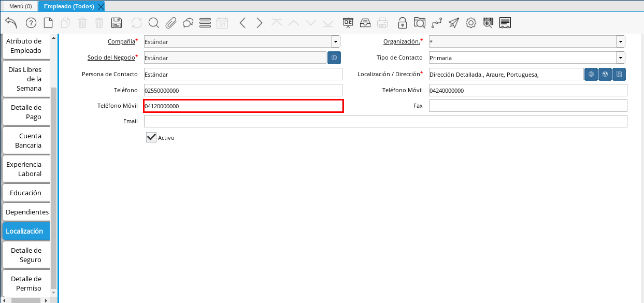Screen dimensions: 644x303
Task: Open chat with the speech bubbles icon
Action: coord(188,23)
